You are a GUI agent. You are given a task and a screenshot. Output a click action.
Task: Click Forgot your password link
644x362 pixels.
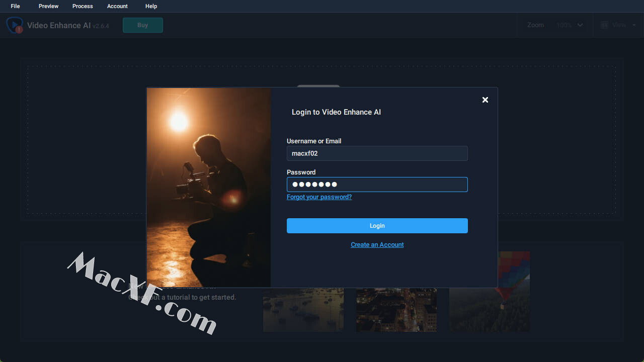[x=319, y=197]
